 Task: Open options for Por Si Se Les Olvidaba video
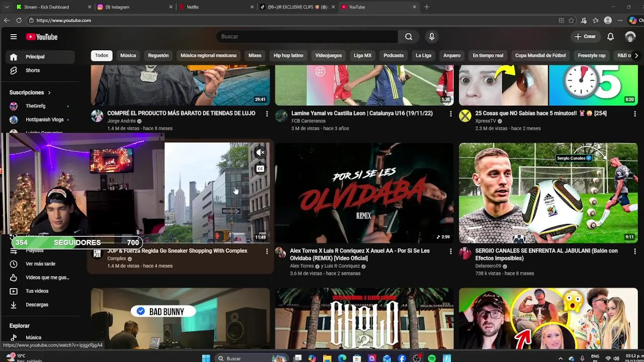(450, 251)
